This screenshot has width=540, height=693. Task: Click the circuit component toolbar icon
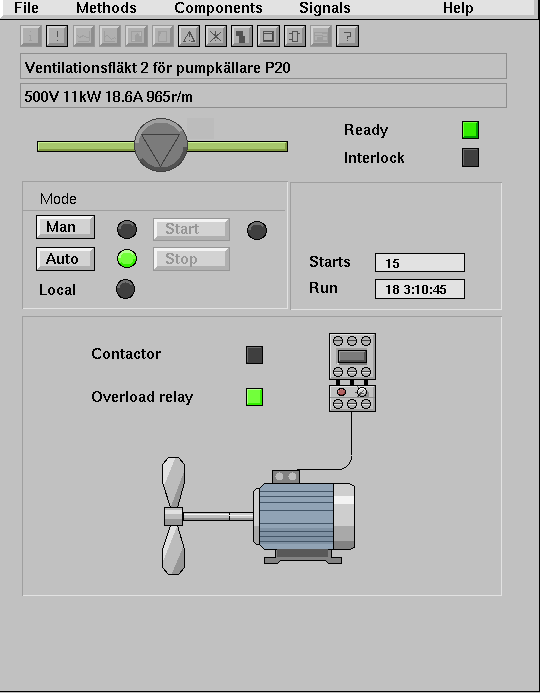point(295,36)
